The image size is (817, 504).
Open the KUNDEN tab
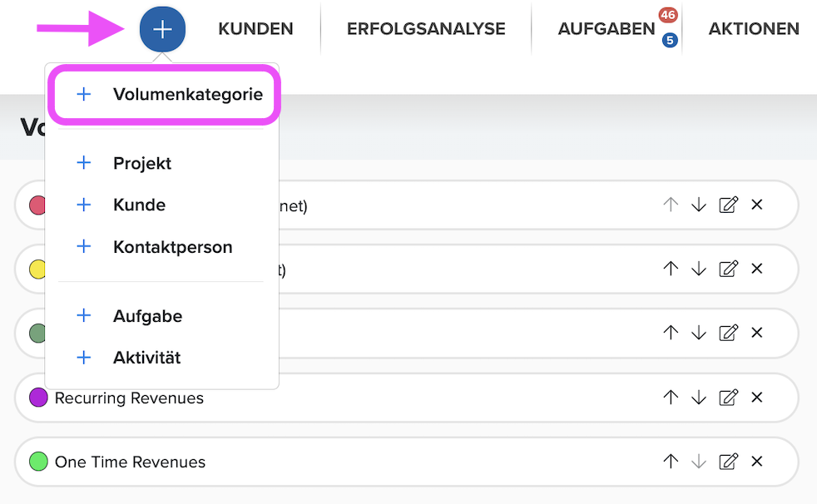[255, 28]
